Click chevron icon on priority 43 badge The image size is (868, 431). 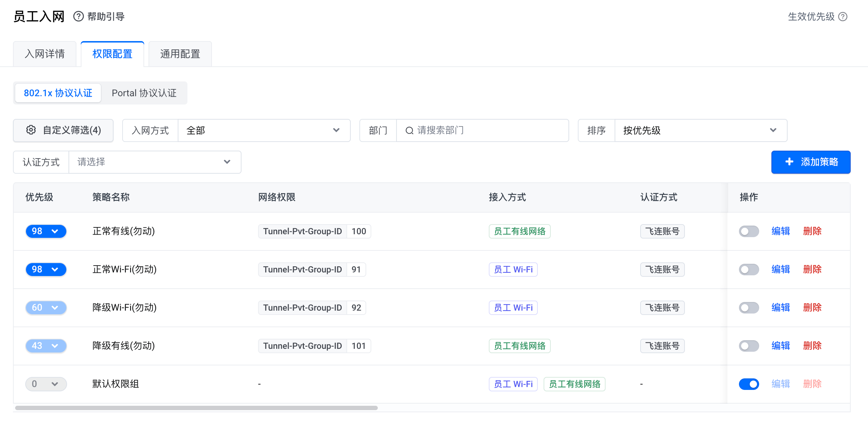[55, 346]
